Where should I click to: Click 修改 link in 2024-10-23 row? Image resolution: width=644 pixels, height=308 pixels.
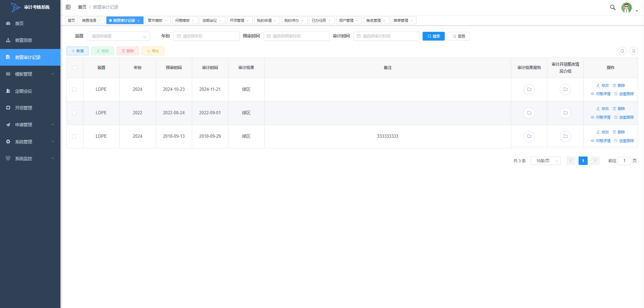(x=602, y=85)
